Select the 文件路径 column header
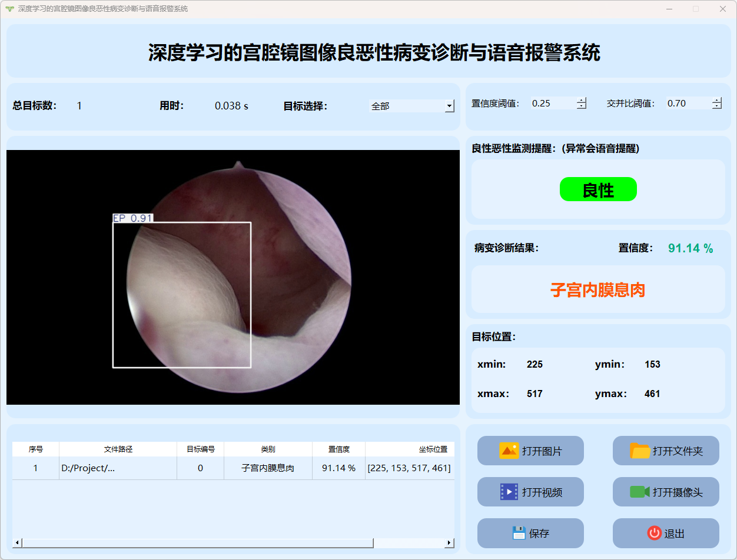Viewport: 737px width, 560px height. [x=118, y=449]
